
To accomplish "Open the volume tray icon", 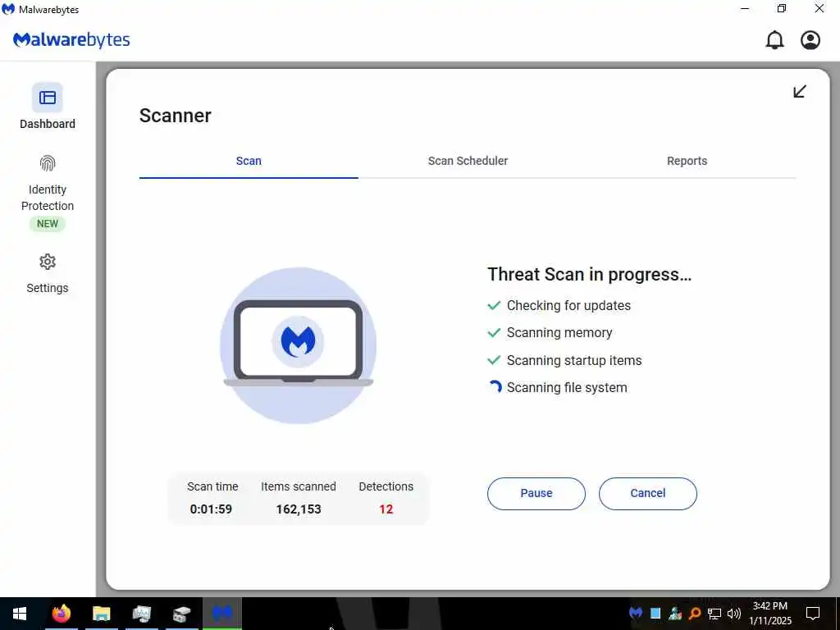I will tap(734, 614).
